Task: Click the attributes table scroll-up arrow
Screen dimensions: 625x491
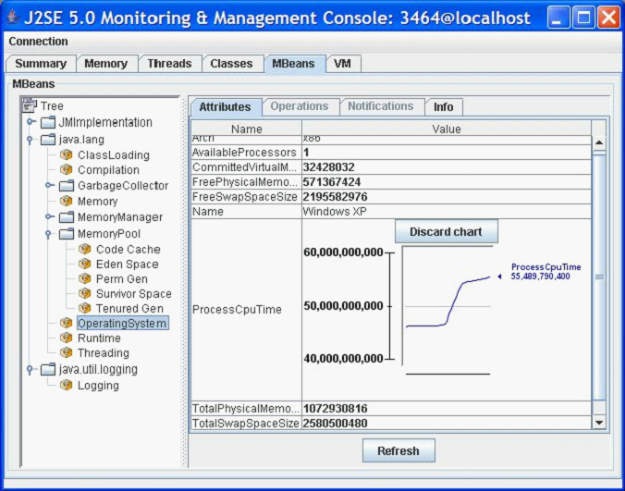Action: (599, 143)
